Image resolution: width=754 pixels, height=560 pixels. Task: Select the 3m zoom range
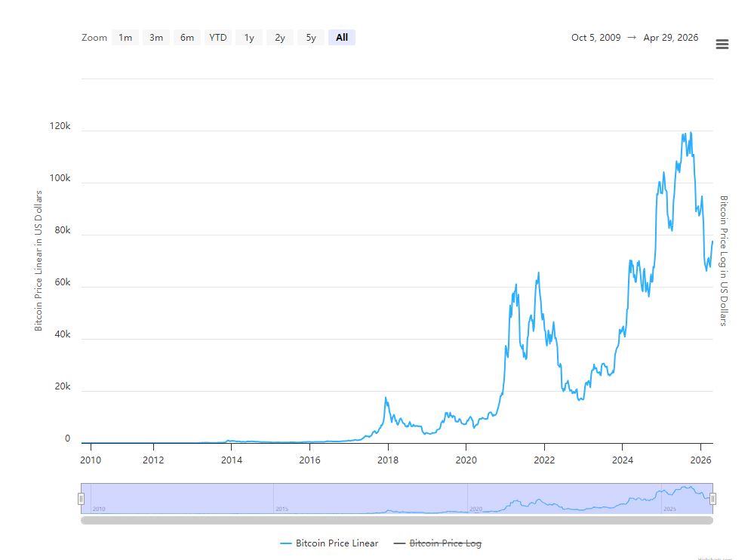[x=156, y=38]
